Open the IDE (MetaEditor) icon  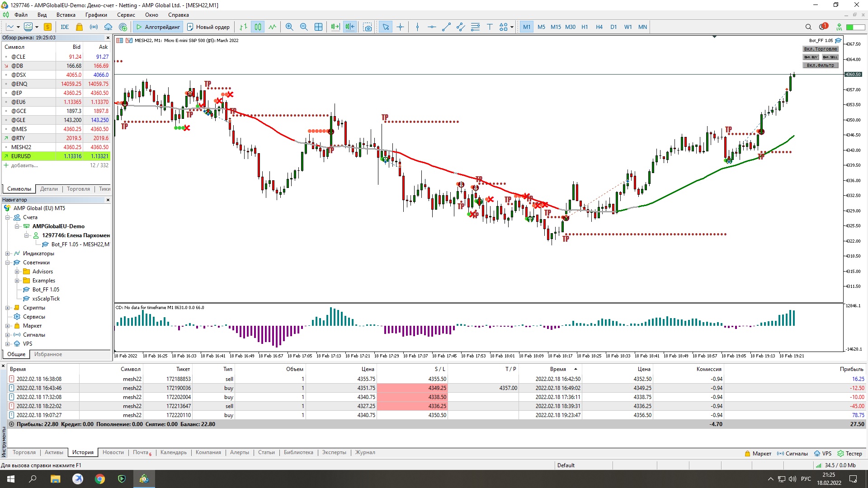[65, 27]
